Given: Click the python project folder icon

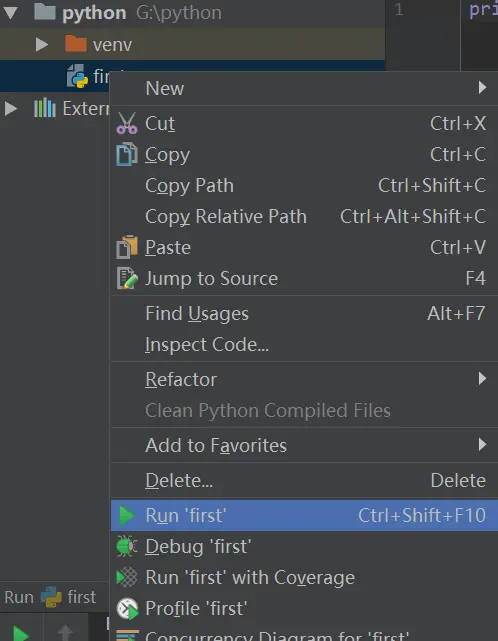Looking at the screenshot, I should click(x=45, y=12).
